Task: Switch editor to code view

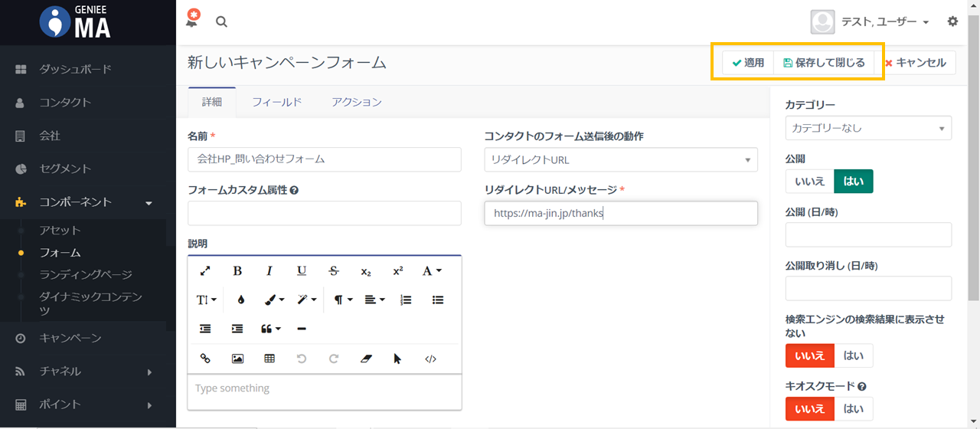Action: [x=430, y=359]
